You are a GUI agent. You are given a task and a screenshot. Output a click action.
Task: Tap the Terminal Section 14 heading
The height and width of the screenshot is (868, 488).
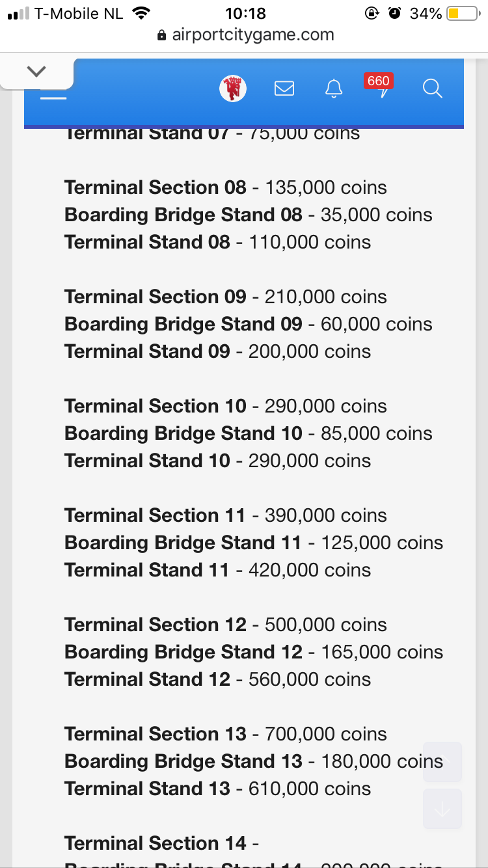pyautogui.click(x=161, y=843)
